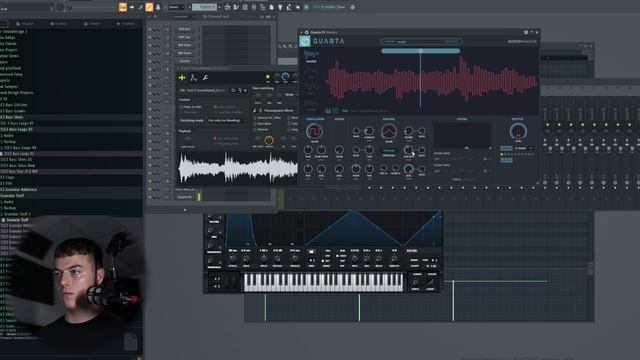This screenshot has width=640, height=360.
Task: Click the Quanta logo icon
Action: pyautogui.click(x=305, y=41)
